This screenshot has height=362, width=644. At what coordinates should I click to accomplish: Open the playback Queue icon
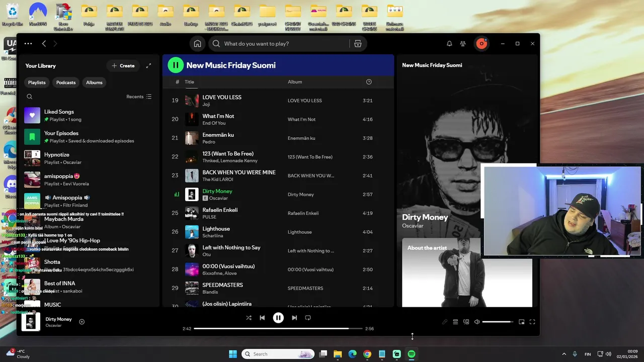[x=455, y=322]
